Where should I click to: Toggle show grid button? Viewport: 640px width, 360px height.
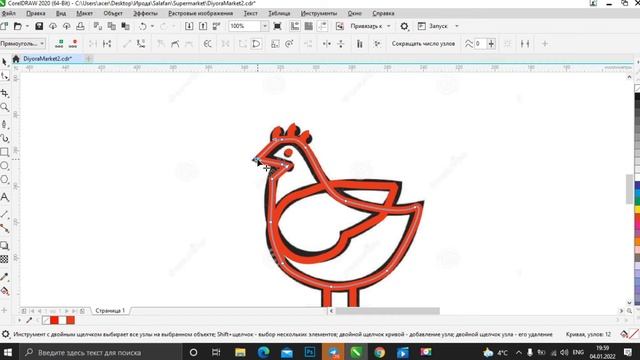pyautogui.click(x=309, y=26)
